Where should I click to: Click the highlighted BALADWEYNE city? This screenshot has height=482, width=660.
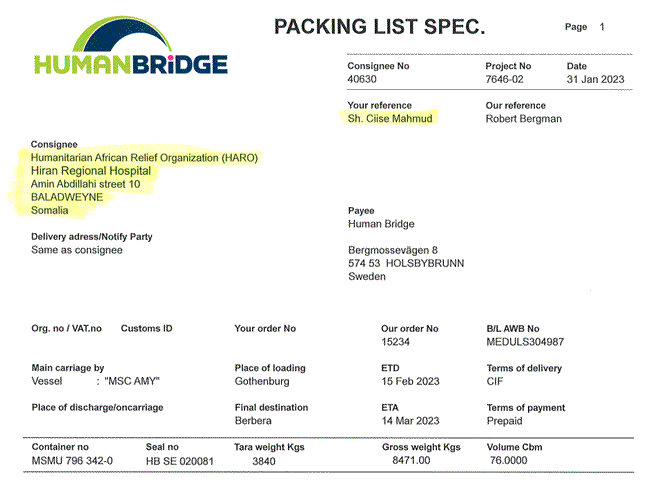click(67, 197)
